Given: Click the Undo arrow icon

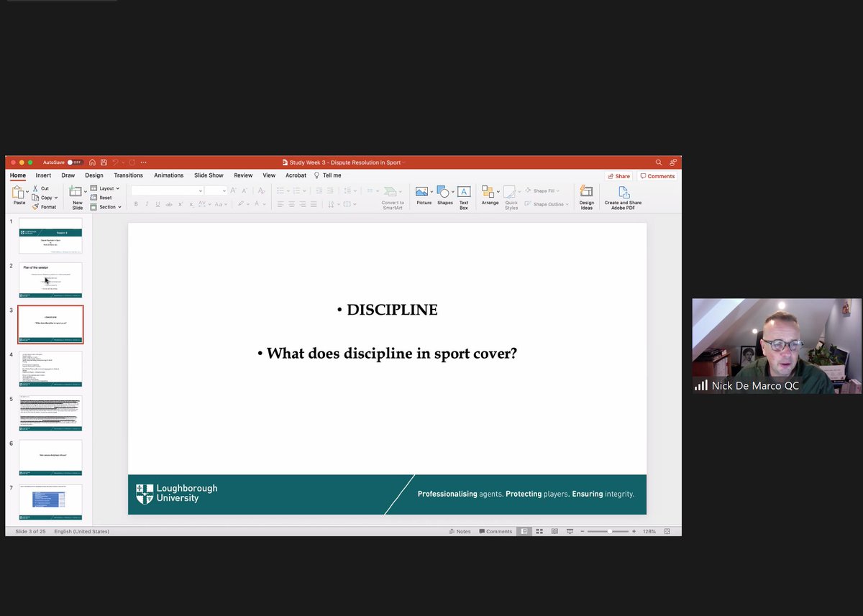Looking at the screenshot, I should [115, 162].
